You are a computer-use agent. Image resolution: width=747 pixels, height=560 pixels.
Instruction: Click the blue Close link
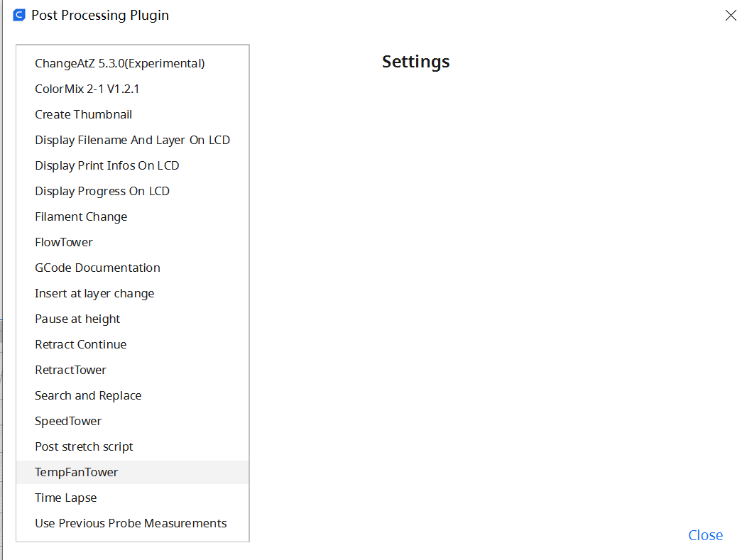click(x=706, y=535)
